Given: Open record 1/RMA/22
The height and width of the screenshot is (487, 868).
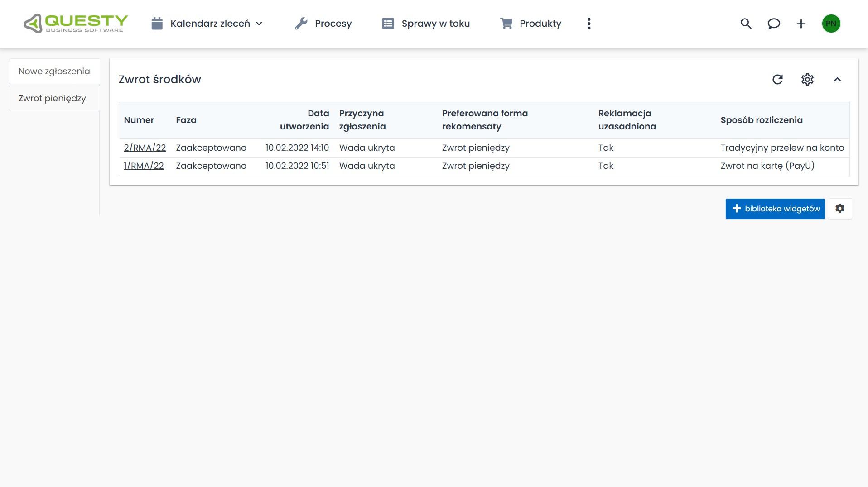Looking at the screenshot, I should pyautogui.click(x=144, y=166).
